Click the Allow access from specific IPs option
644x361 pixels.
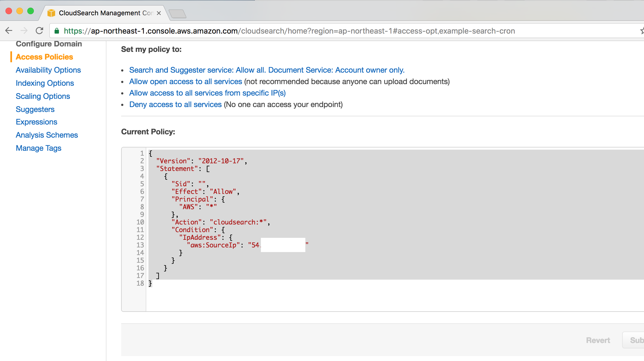tap(207, 93)
